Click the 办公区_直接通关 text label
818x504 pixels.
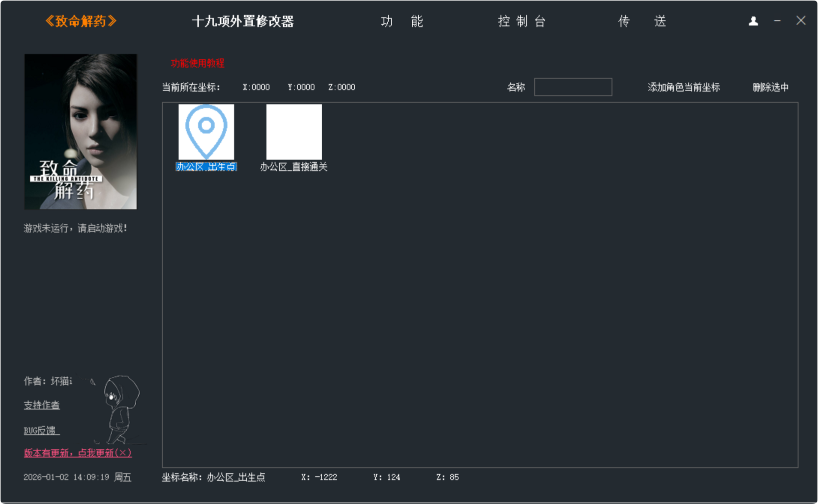[x=294, y=167]
